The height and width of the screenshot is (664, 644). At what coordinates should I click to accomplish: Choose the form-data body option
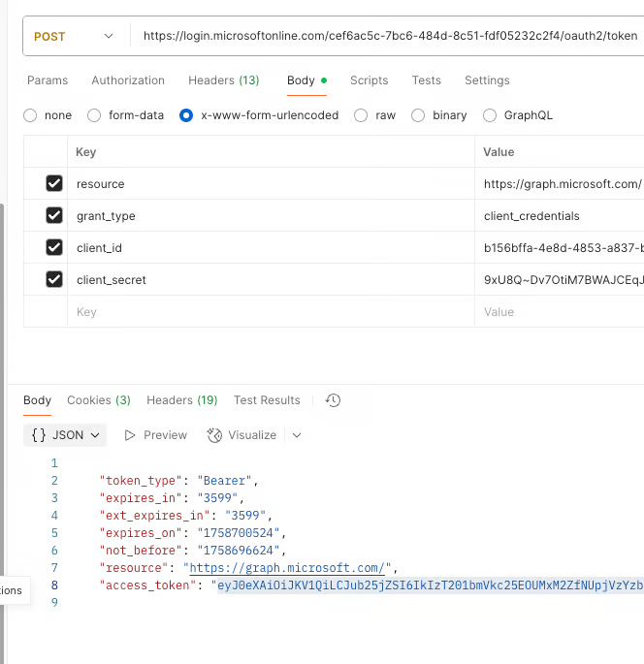94,115
